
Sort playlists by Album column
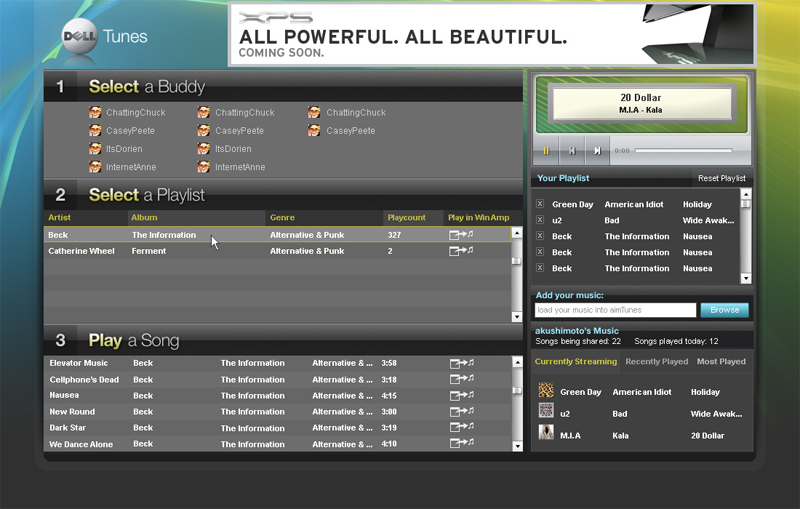(x=144, y=217)
